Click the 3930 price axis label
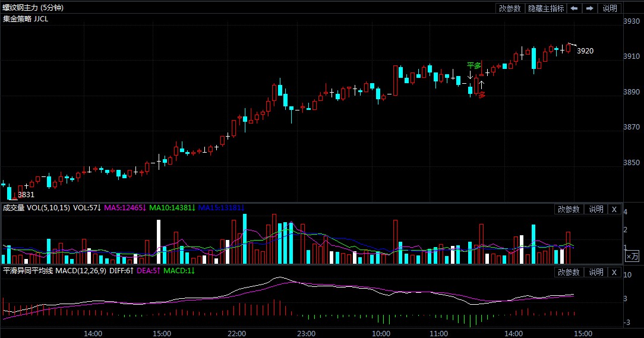Viewport: 644px width, 338px height. click(632, 21)
